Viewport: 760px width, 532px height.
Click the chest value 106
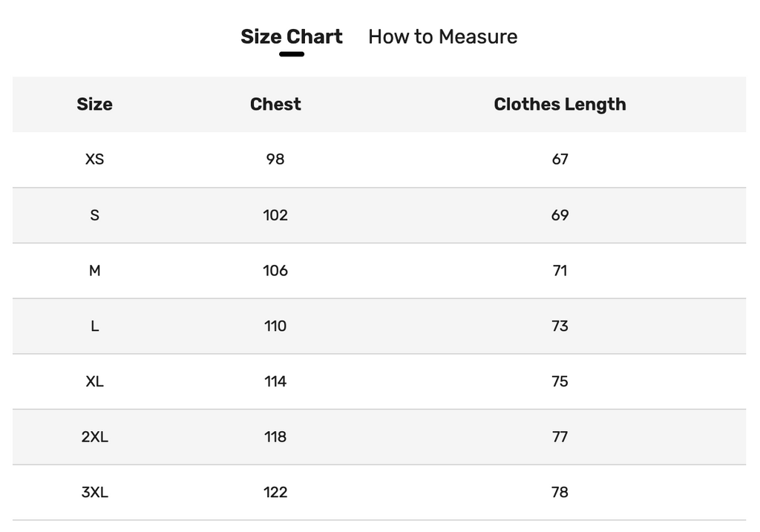[275, 270]
